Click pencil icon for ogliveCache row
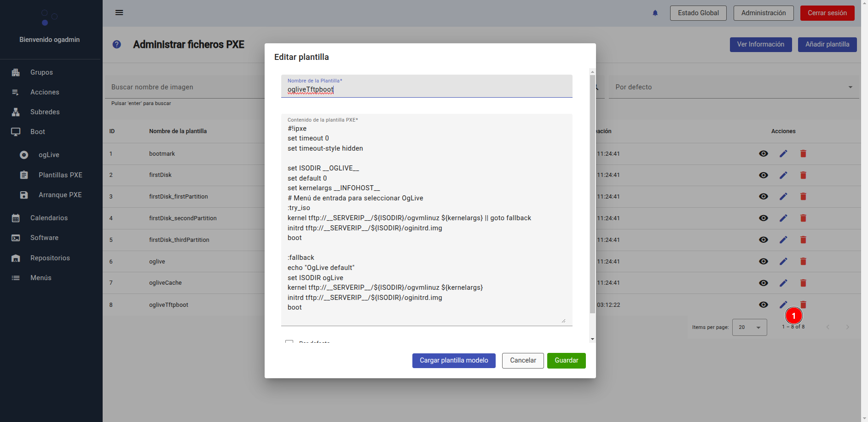The image size is (868, 422). [x=783, y=283]
